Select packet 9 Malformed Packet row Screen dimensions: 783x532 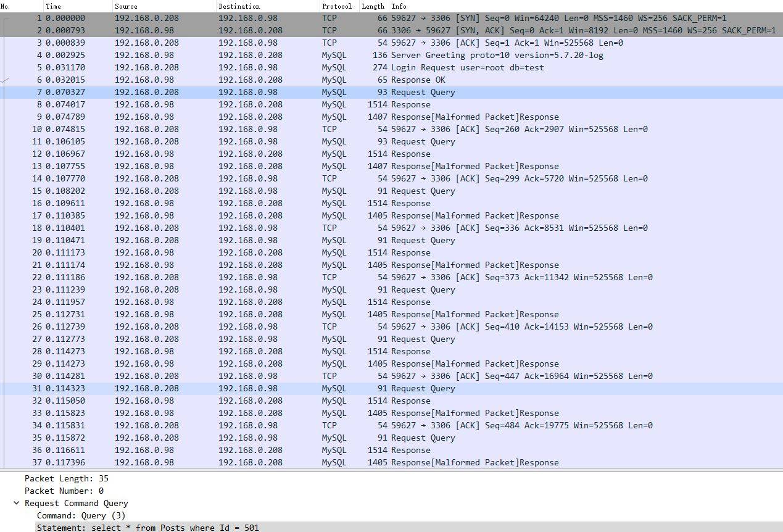coord(391,117)
